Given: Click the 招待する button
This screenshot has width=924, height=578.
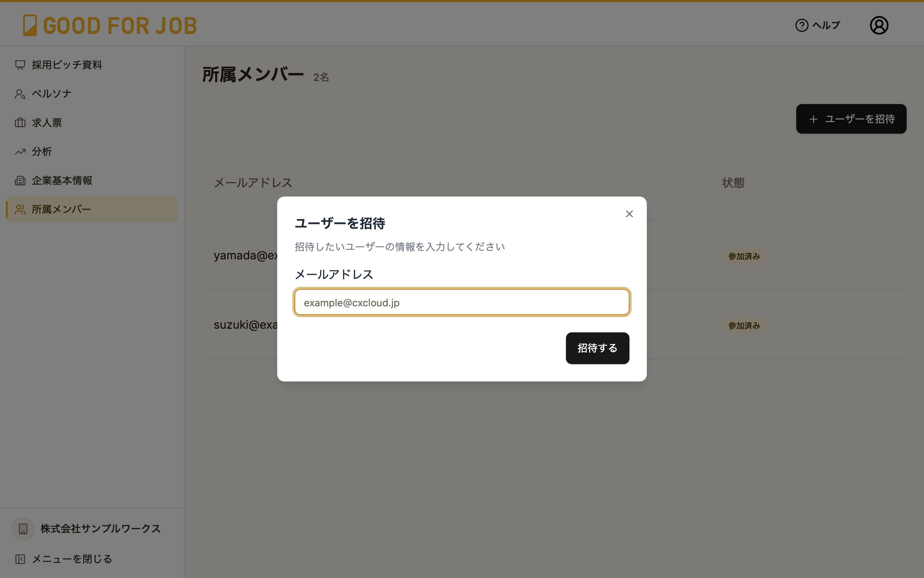Looking at the screenshot, I should 597,348.
